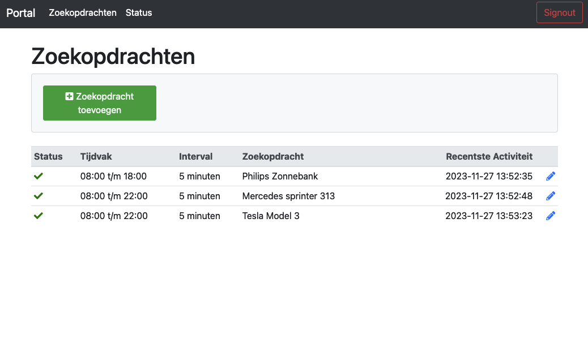Edit the Mercedes sprinter 313 search via pencil

(551, 196)
